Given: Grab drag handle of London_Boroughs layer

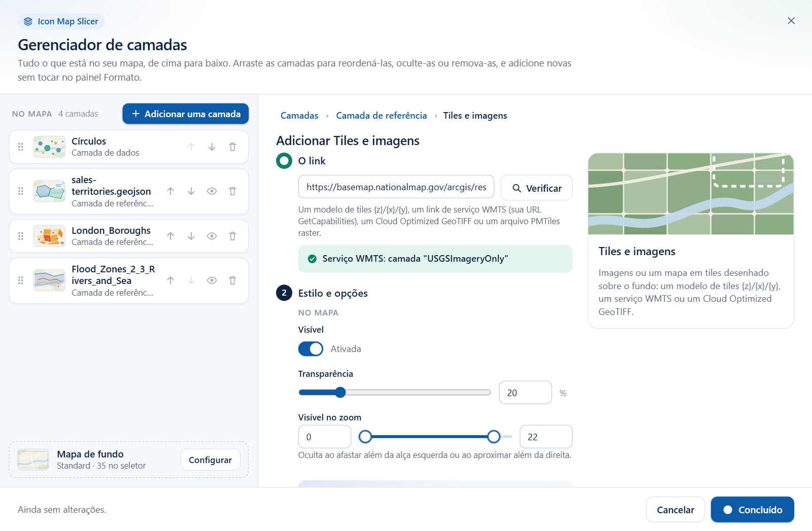Looking at the screenshot, I should pyautogui.click(x=21, y=236).
